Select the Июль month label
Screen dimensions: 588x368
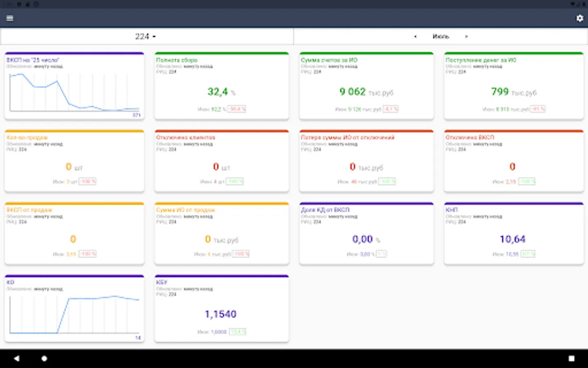click(441, 36)
